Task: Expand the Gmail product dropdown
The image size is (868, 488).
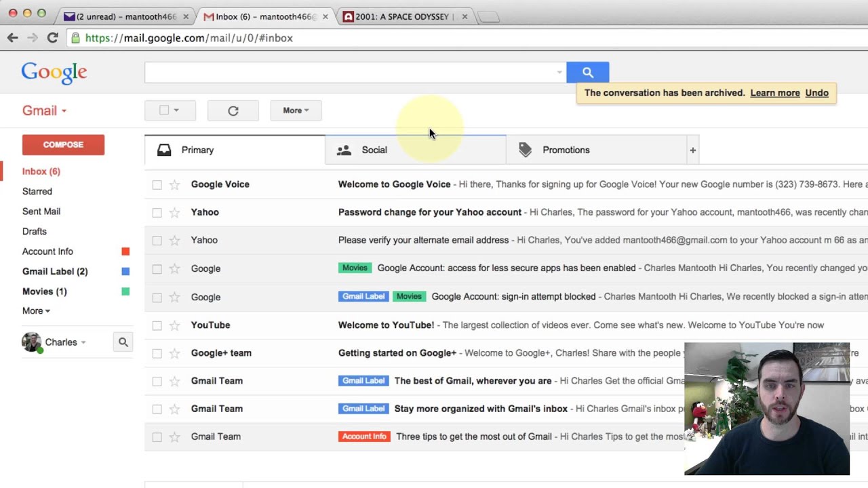Action: click(x=45, y=111)
